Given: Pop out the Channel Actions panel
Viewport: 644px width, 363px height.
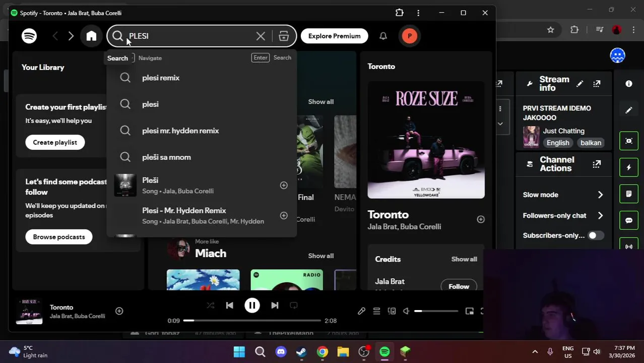Looking at the screenshot, I should tap(597, 164).
